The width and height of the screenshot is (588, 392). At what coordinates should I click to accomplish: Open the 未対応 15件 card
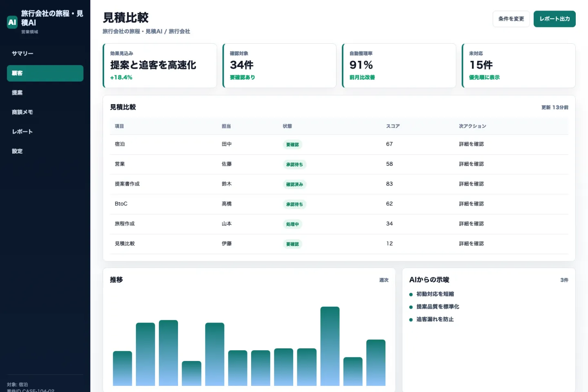coord(519,65)
